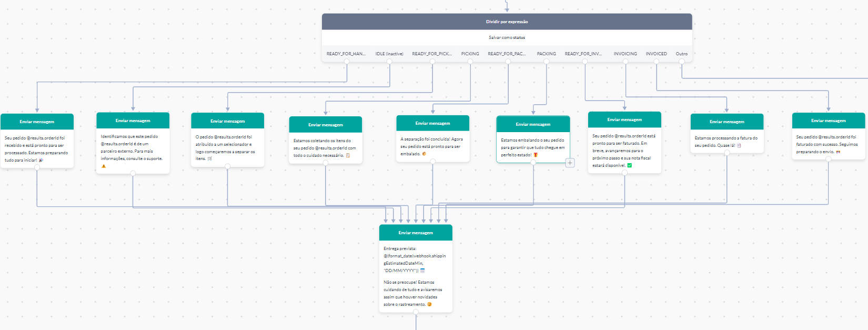Select the IDLE (inactive) category label
Viewport: 868px width, 330px height.
(389, 54)
